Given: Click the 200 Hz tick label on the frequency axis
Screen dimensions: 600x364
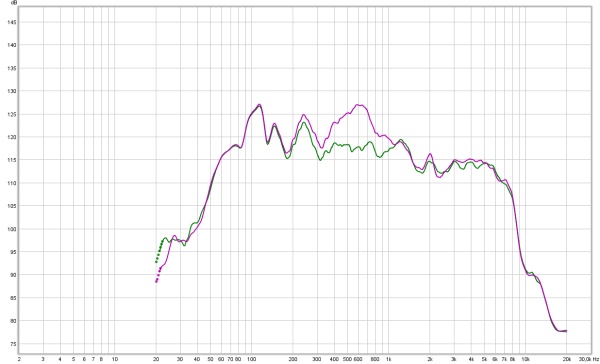Looking at the screenshot, I should 293,359.
